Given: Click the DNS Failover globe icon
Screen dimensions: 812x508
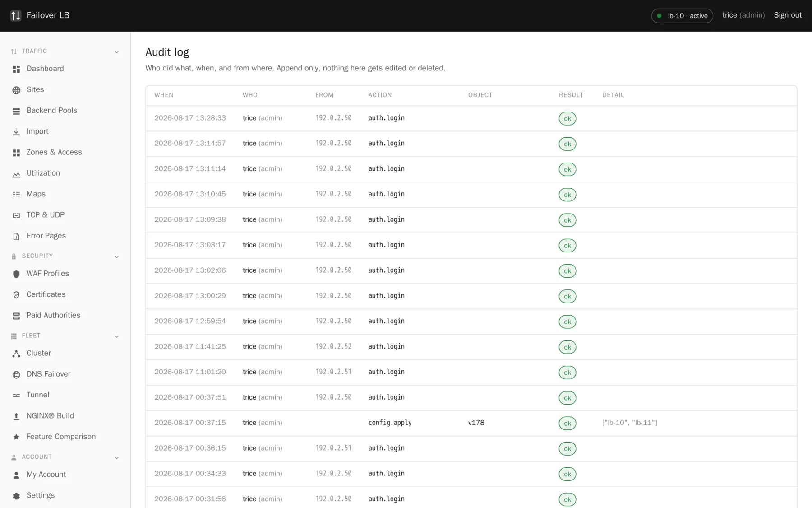Looking at the screenshot, I should pos(16,374).
